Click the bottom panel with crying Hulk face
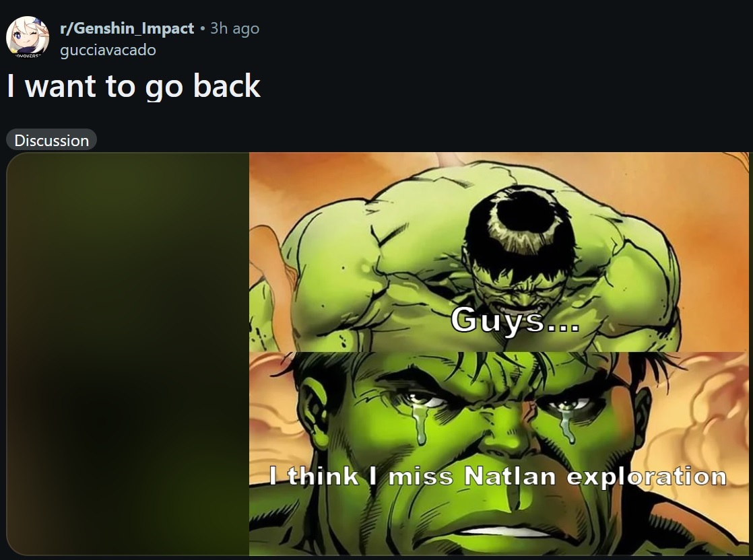753x560 pixels. 498,454
